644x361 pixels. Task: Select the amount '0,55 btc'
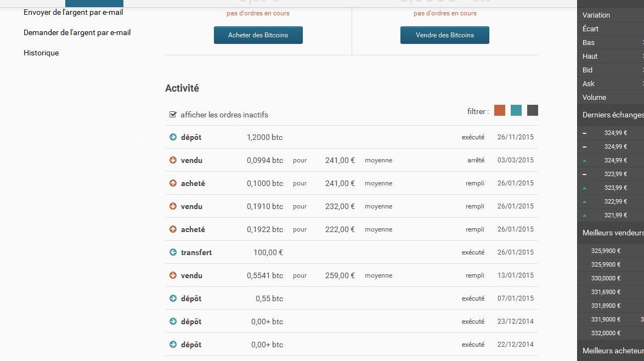(269, 298)
